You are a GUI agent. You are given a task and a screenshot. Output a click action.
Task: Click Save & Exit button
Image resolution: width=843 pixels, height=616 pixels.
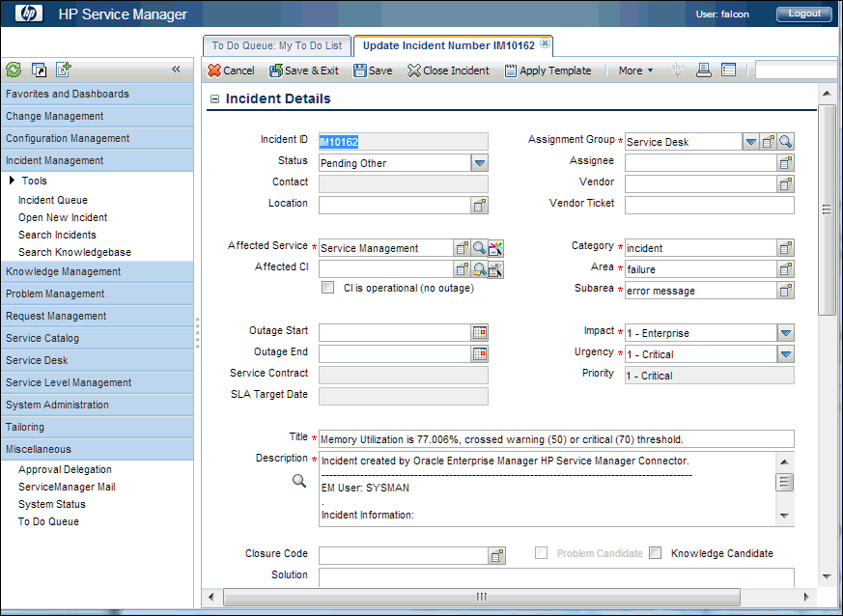click(304, 70)
